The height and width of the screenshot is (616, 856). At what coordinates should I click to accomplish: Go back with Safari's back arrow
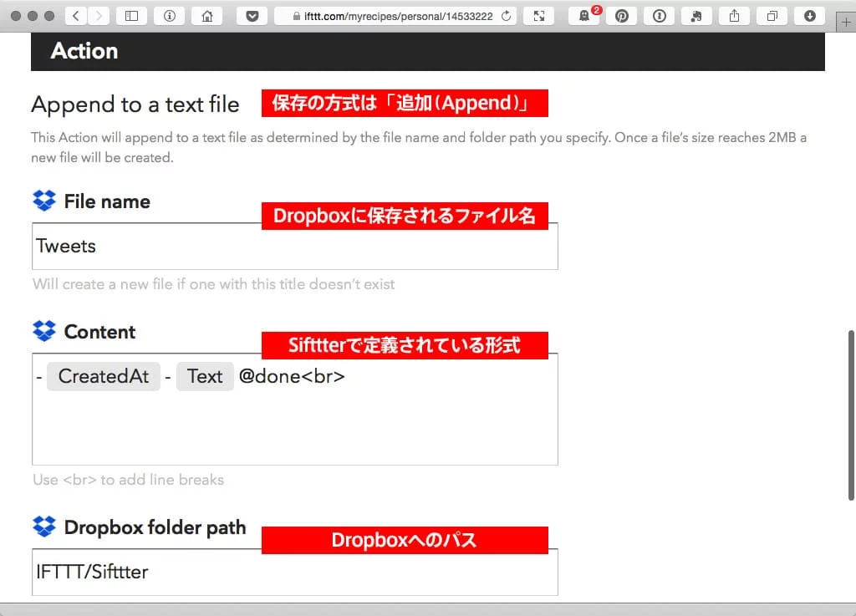point(76,16)
